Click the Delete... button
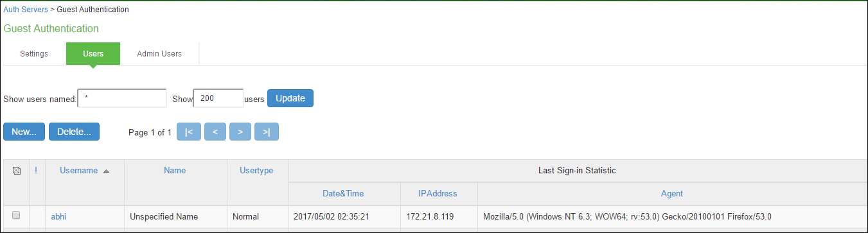This screenshot has height=233, width=868. tap(74, 132)
